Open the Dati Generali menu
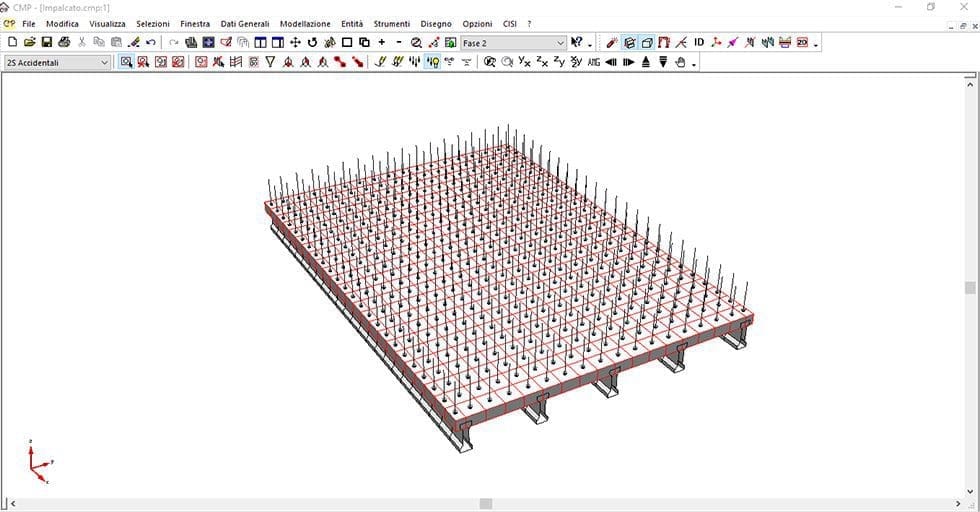Image resolution: width=980 pixels, height=512 pixels. (x=245, y=23)
